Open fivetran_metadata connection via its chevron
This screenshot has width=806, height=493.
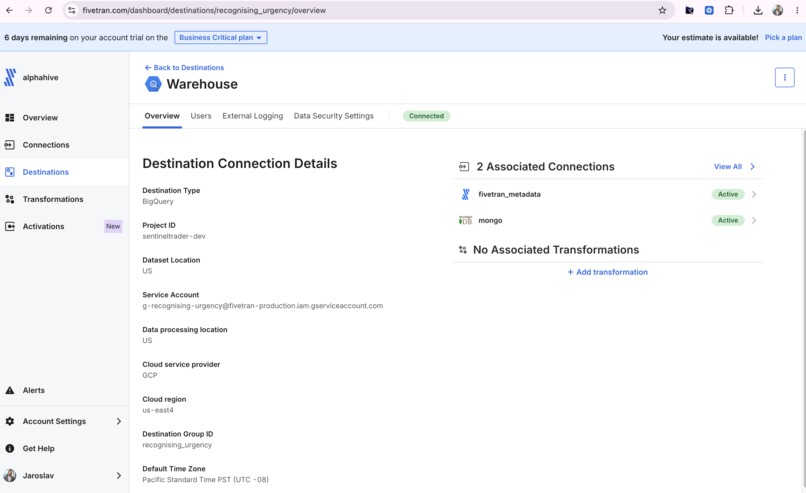[754, 194]
